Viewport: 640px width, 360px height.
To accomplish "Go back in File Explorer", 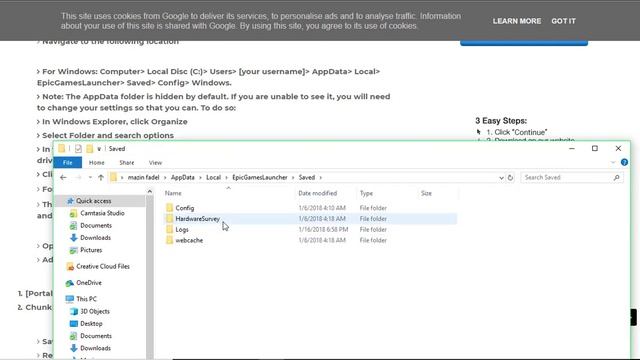I will pyautogui.click(x=63, y=177).
